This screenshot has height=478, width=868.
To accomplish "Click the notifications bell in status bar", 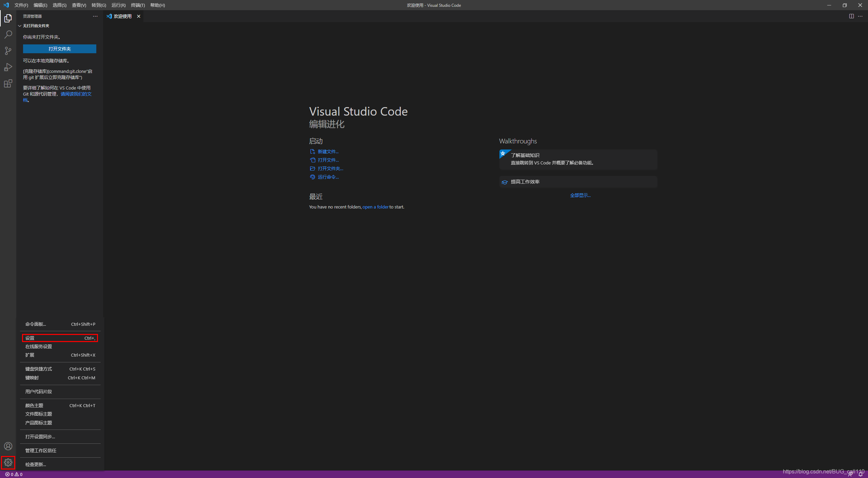I will click(x=861, y=475).
